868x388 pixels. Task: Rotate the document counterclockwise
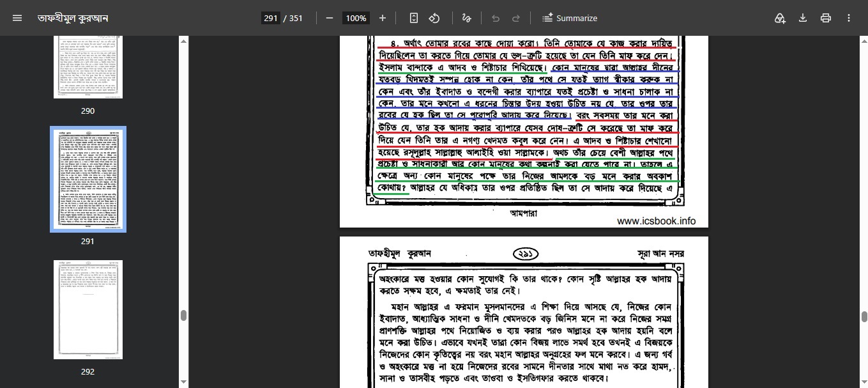(x=434, y=18)
